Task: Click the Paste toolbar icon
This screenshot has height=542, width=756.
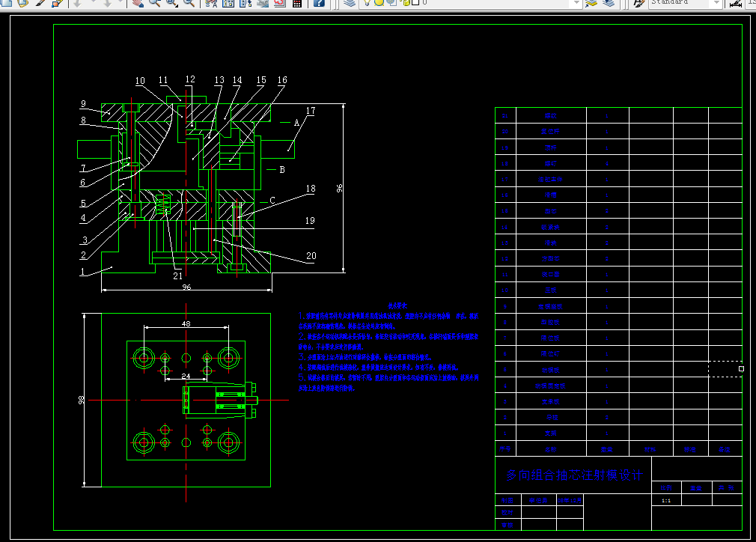Action: click(x=22, y=3)
